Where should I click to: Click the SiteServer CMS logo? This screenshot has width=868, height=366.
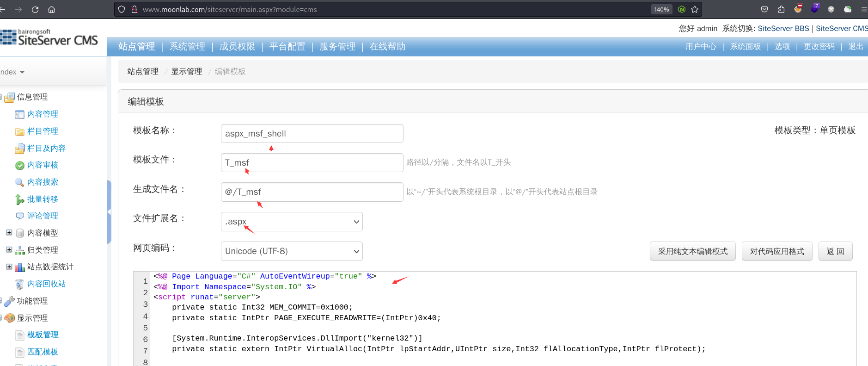49,38
